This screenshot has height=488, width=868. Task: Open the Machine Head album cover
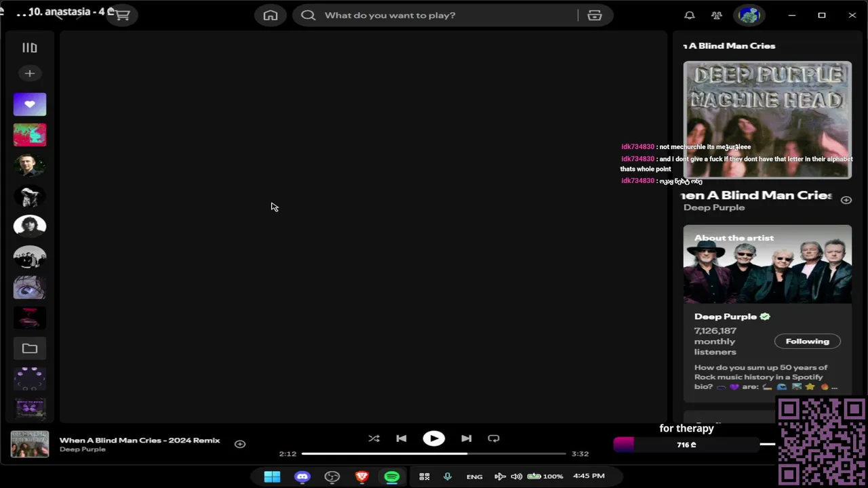pyautogui.click(x=768, y=120)
